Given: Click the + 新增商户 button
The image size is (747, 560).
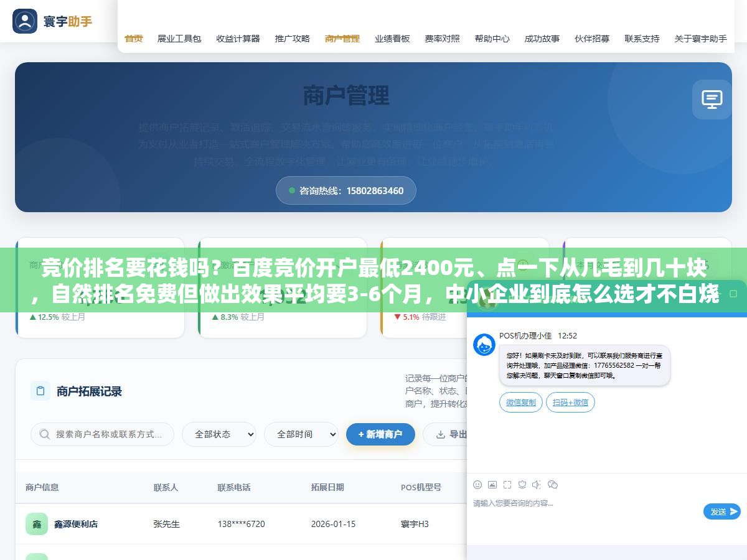Looking at the screenshot, I should pos(380,434).
